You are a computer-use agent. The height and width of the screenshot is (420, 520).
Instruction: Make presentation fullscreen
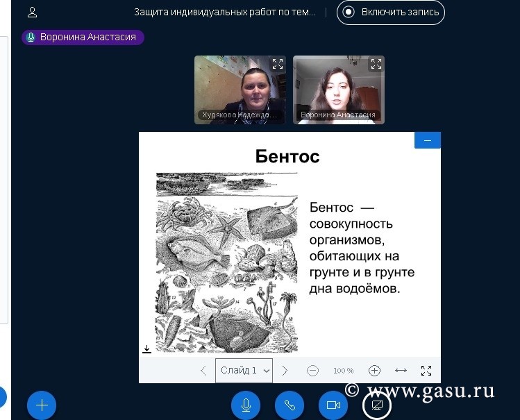coord(426,371)
